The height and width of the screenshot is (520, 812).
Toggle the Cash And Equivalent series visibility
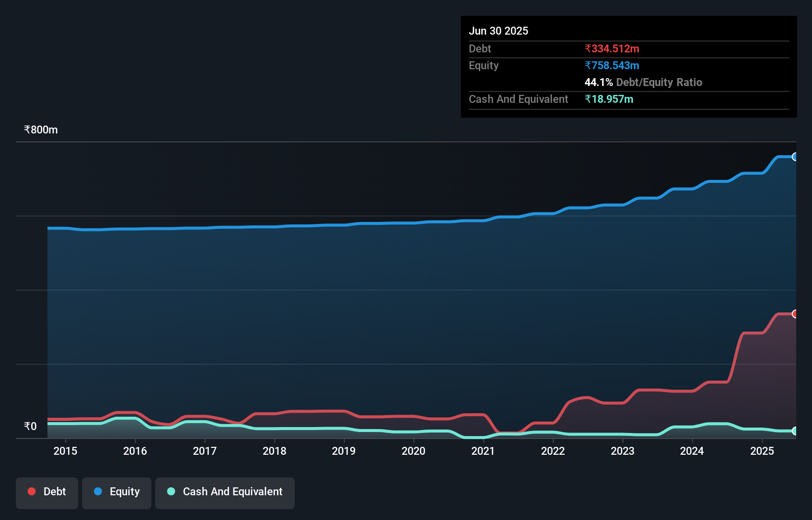(x=225, y=492)
